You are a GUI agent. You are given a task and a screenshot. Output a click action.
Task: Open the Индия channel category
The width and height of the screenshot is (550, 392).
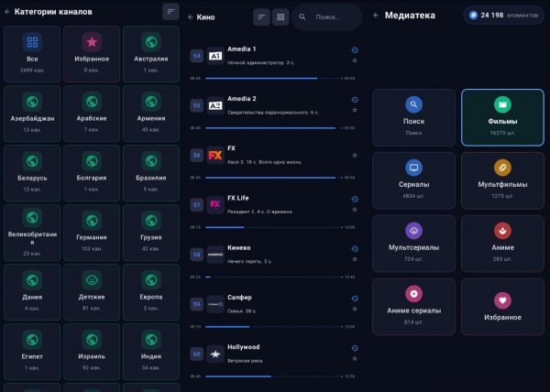(x=151, y=352)
